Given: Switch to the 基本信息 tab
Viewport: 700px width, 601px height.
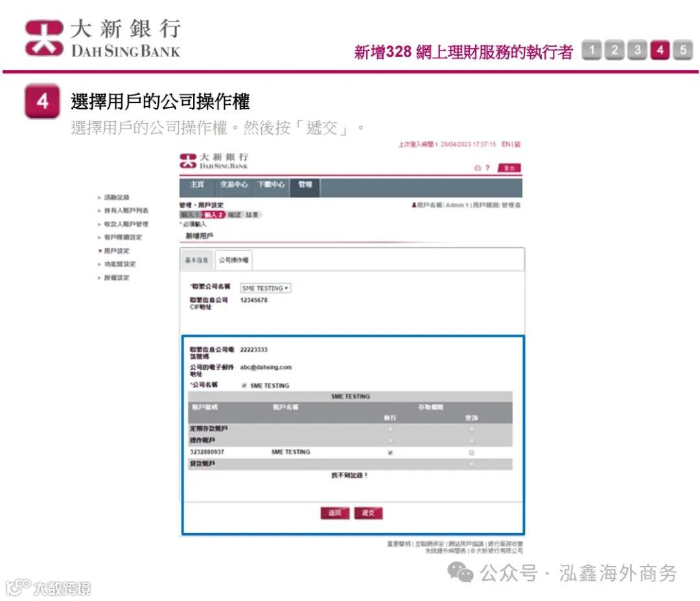Looking at the screenshot, I should click(196, 260).
